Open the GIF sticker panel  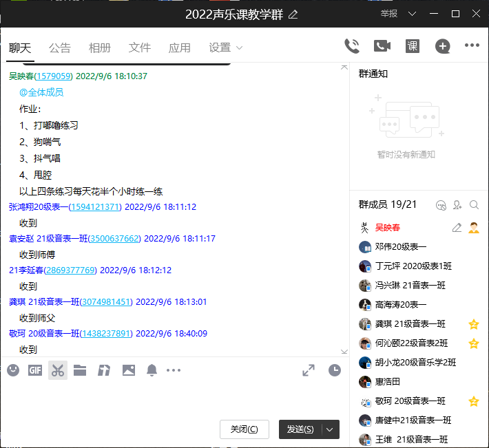pyautogui.click(x=35, y=370)
